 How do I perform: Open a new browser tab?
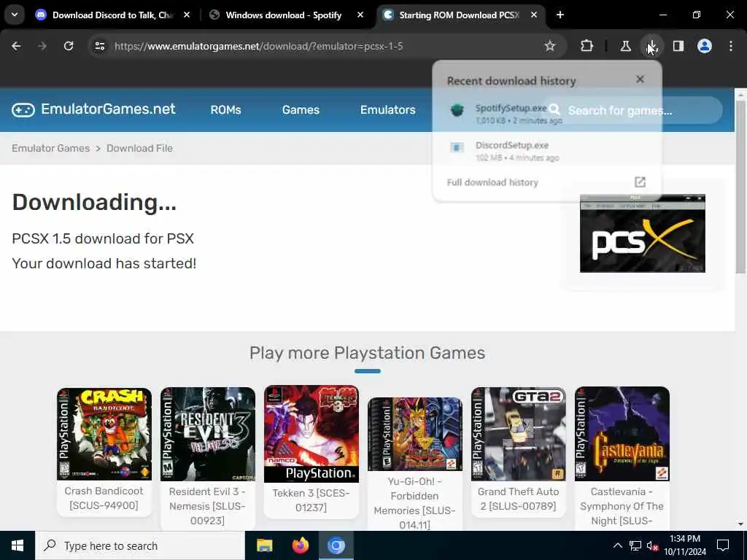click(x=560, y=15)
